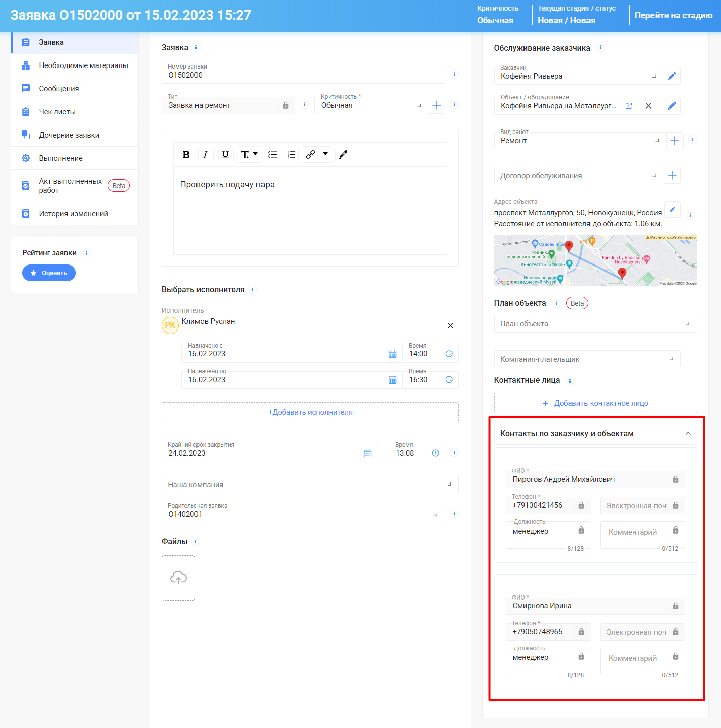Open the arrow dropdown next to link icon
Image resolution: width=721 pixels, height=728 pixels.
coord(325,154)
